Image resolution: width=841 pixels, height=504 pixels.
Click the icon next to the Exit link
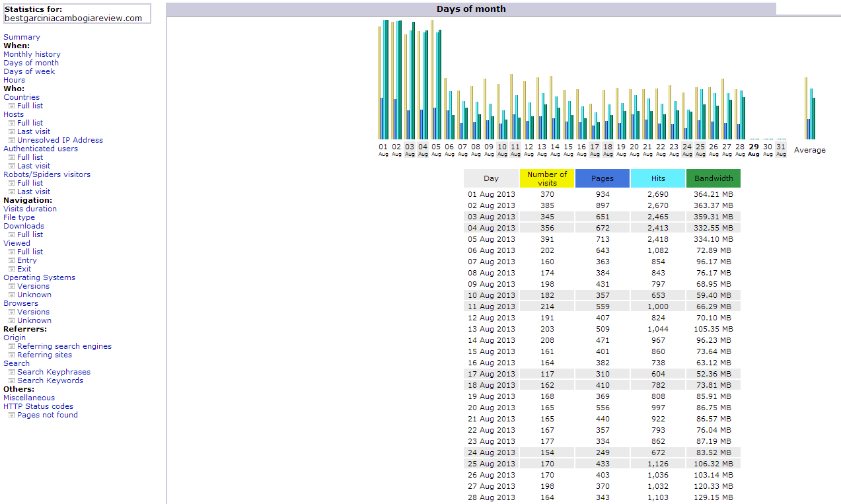(x=11, y=269)
